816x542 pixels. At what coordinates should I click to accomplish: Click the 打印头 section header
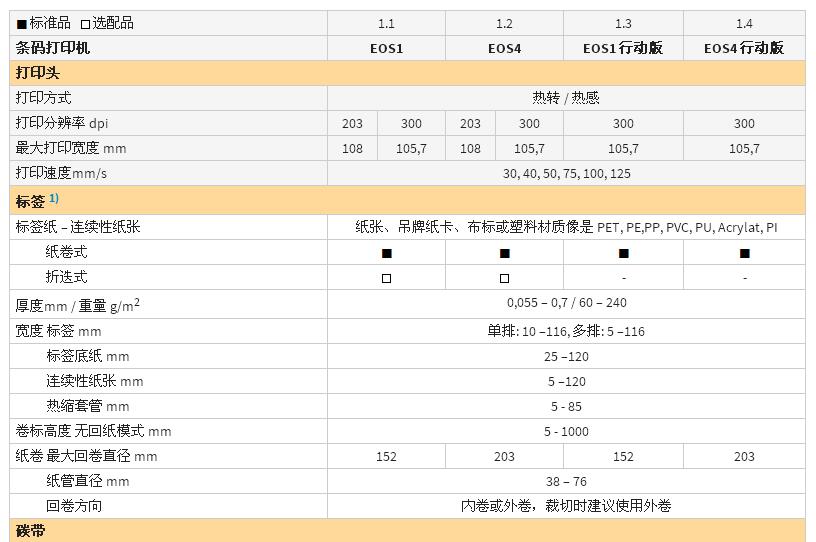37,72
